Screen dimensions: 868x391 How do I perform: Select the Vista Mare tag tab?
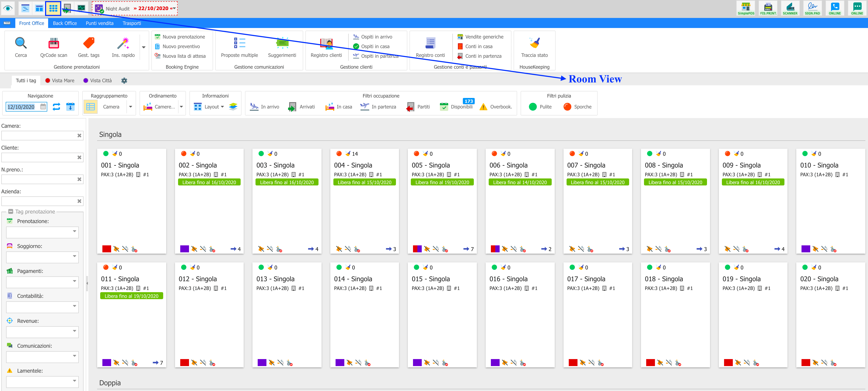(60, 80)
